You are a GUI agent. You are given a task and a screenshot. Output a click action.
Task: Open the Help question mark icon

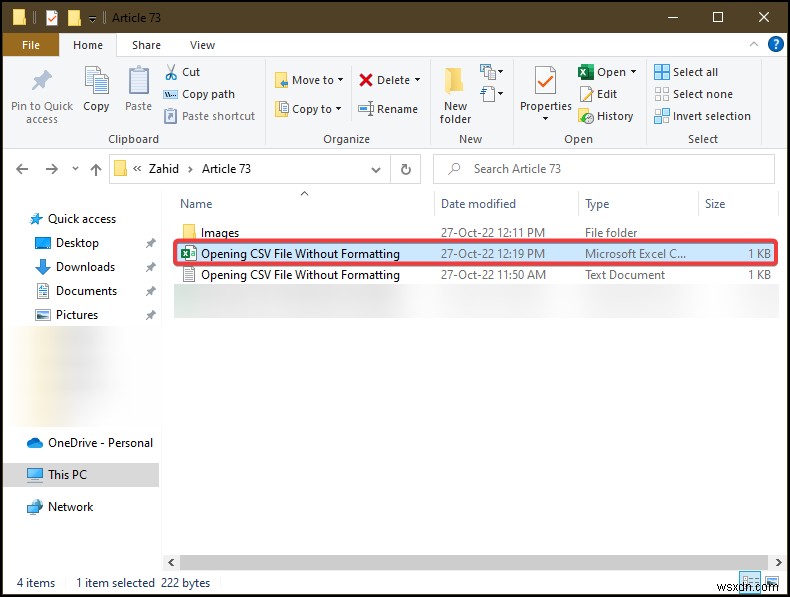tap(775, 44)
